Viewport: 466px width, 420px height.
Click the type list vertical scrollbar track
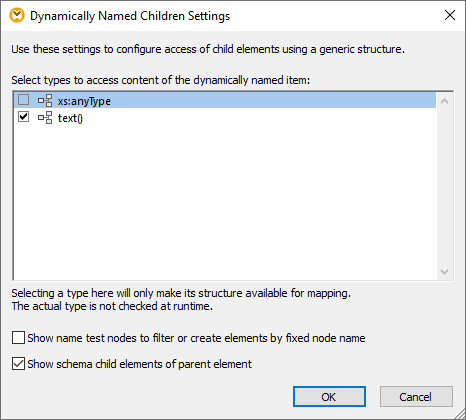click(444, 186)
